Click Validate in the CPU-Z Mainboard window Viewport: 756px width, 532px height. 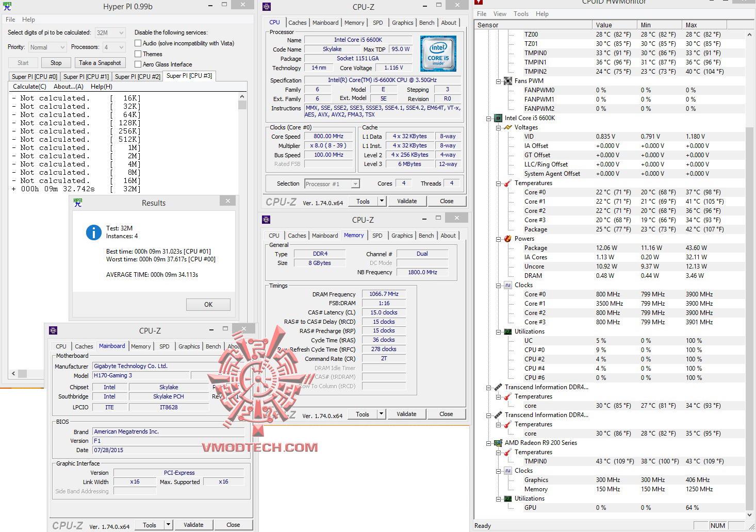[193, 525]
